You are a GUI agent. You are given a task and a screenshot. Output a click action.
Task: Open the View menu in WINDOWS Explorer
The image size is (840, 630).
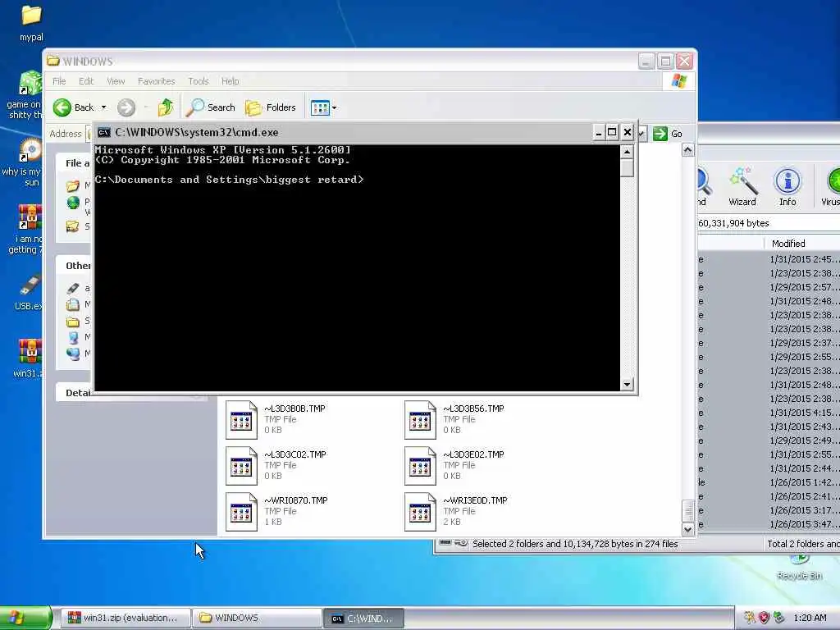click(116, 81)
